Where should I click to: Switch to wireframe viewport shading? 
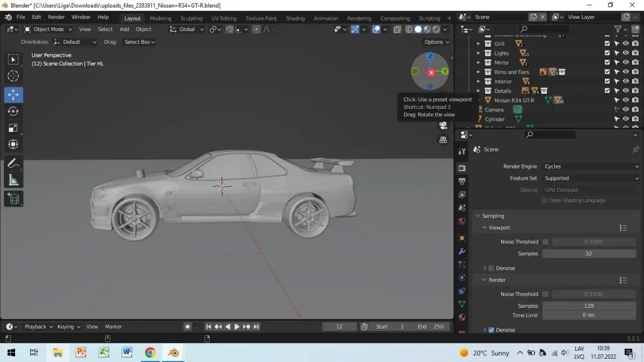pyautogui.click(x=409, y=29)
